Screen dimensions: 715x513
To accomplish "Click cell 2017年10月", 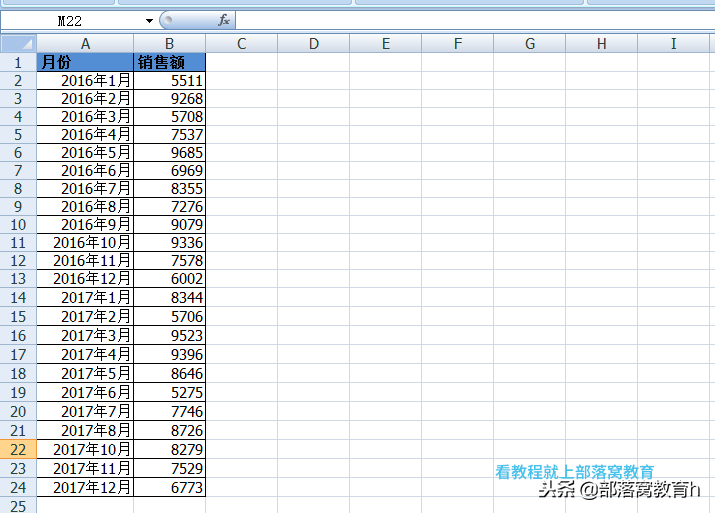I will pyautogui.click(x=85, y=449).
